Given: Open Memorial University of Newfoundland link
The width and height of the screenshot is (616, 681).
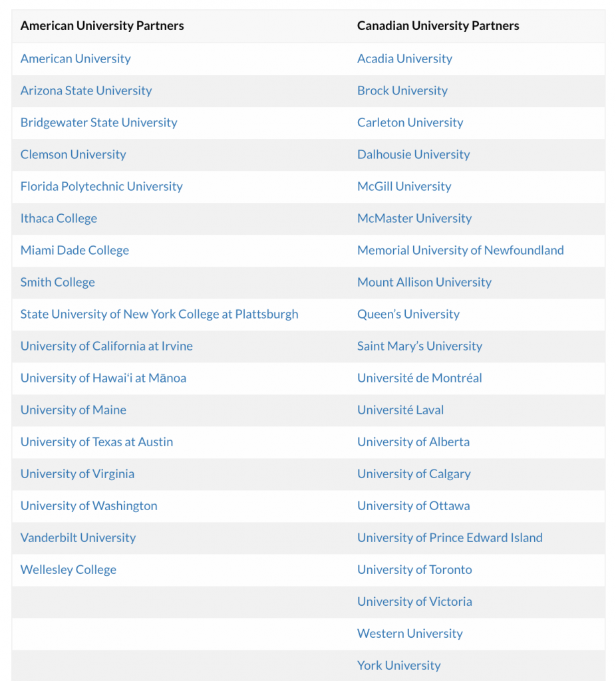Looking at the screenshot, I should click(460, 250).
